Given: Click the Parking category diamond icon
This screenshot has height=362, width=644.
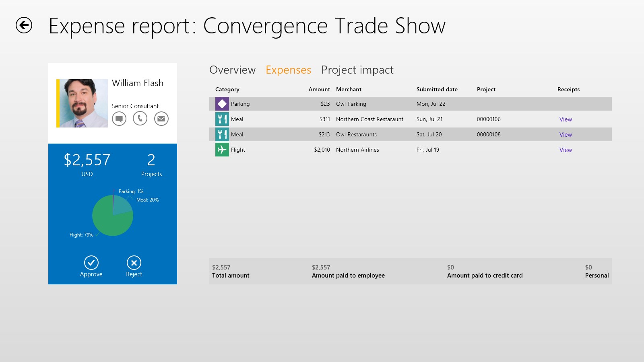Looking at the screenshot, I should pyautogui.click(x=222, y=104).
